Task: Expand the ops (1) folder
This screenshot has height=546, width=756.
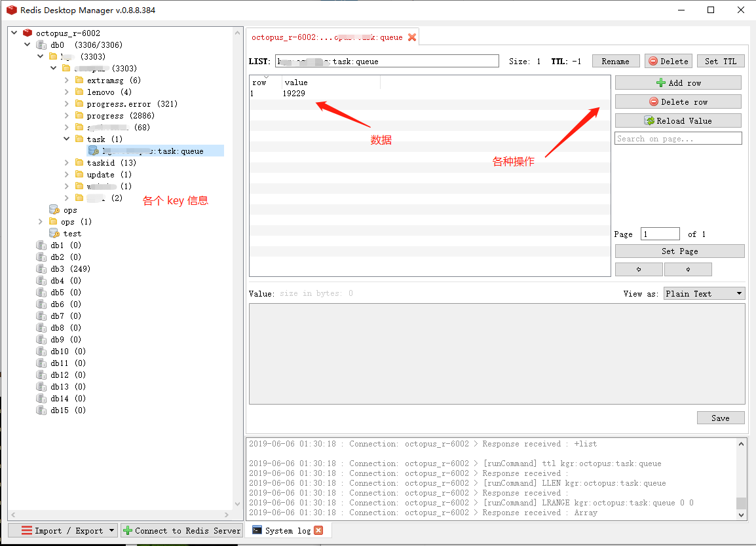Action: 41,222
